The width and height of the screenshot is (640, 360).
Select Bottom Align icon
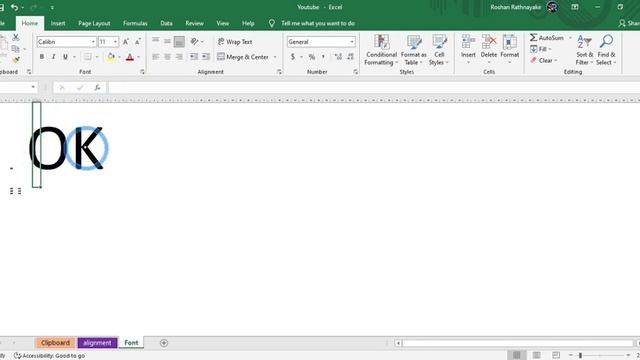179,41
